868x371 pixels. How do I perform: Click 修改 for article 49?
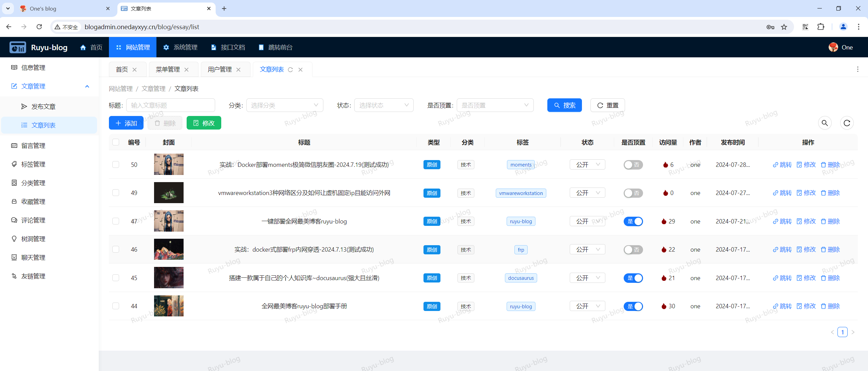[806, 193]
